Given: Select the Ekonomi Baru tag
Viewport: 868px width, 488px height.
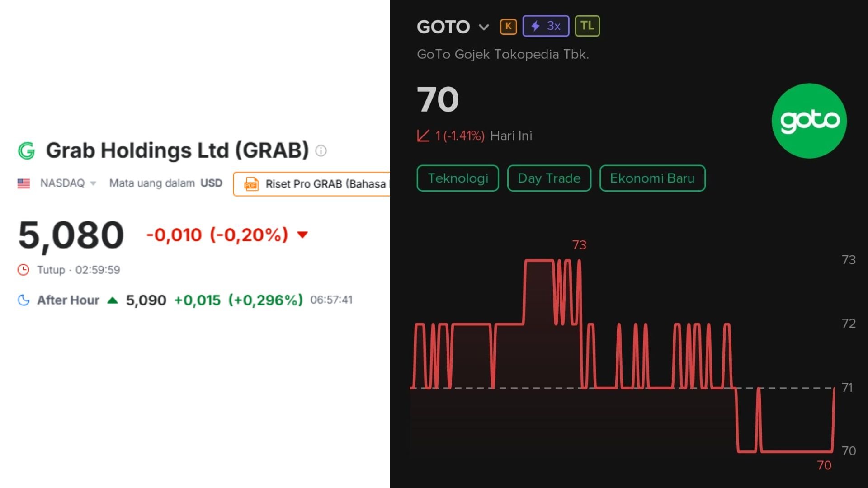Looking at the screenshot, I should 652,178.
